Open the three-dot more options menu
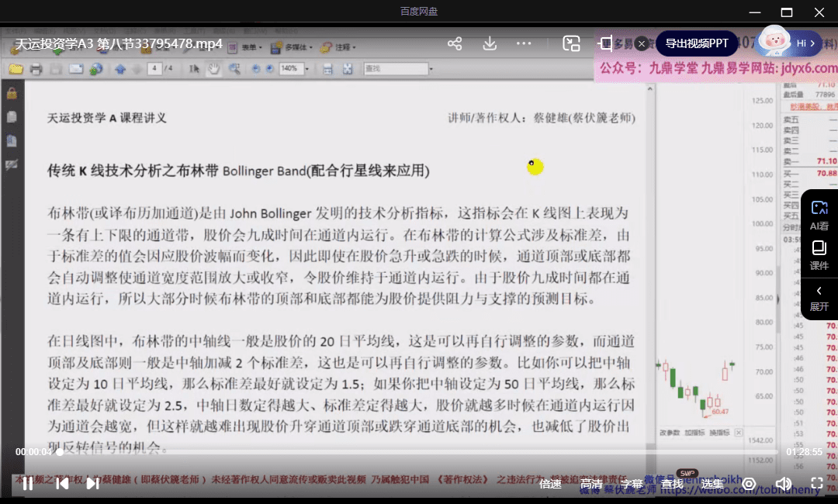The height and width of the screenshot is (504, 838). click(525, 43)
